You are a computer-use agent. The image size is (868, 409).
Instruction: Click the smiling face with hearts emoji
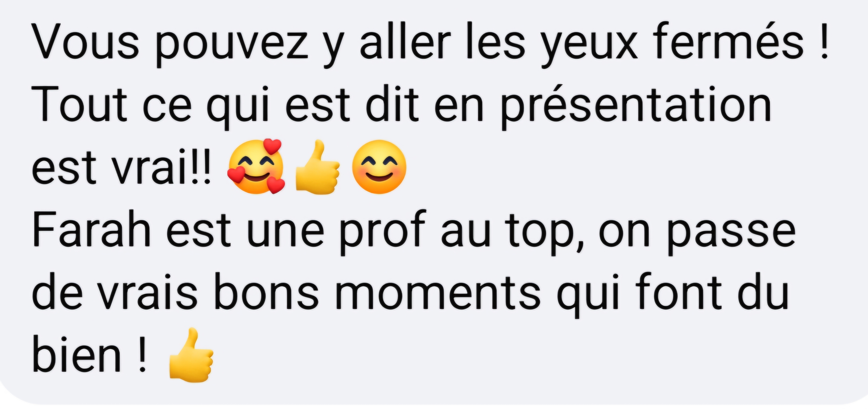[x=256, y=166]
